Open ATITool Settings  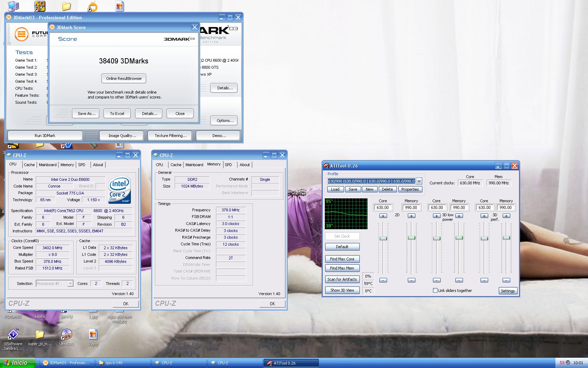click(508, 291)
